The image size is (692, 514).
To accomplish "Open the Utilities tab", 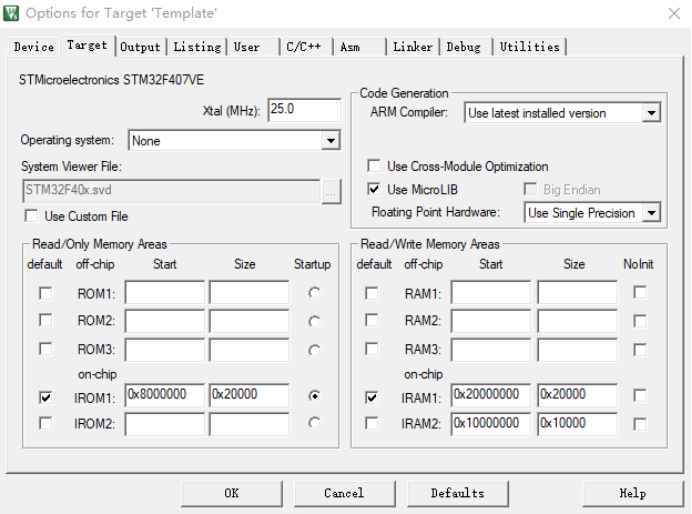I will pos(530,47).
